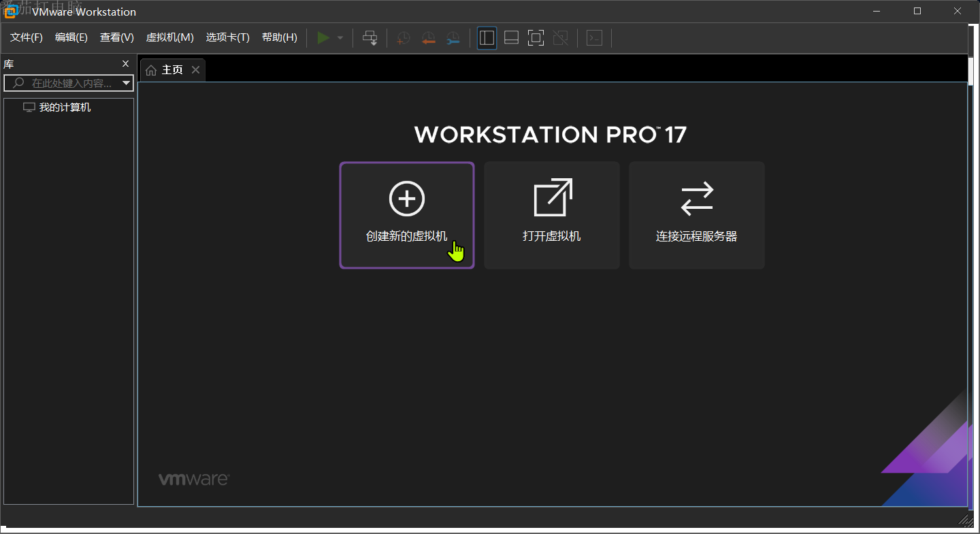Close the 库 library panel
This screenshot has height=534, width=980.
(125, 64)
